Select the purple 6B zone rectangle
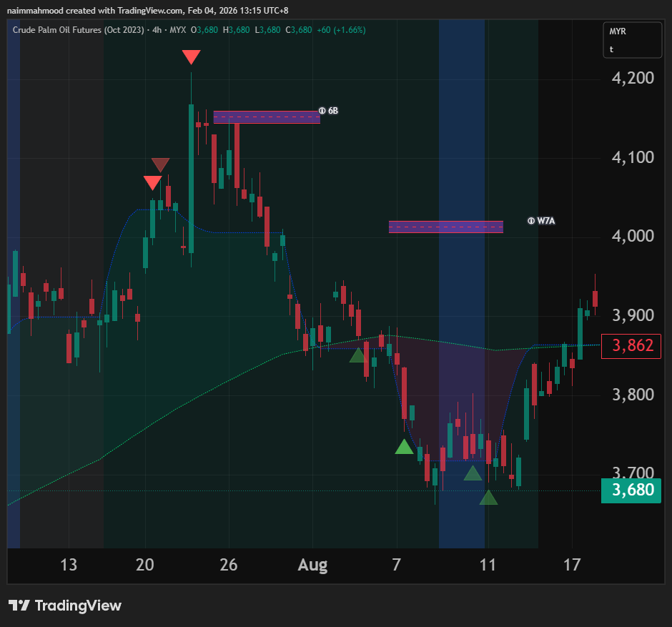Viewport: 672px width, 627px height. pyautogui.click(x=267, y=117)
